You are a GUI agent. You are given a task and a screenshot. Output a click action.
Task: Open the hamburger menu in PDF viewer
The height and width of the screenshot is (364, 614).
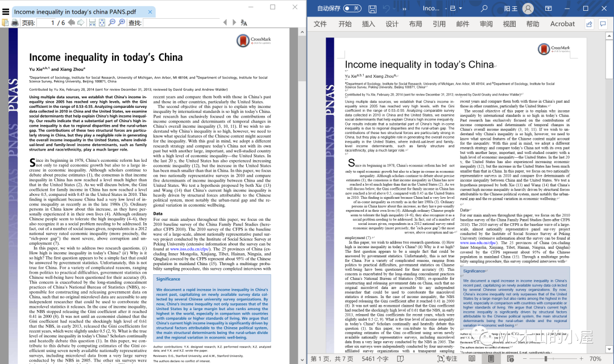pyautogui.click(x=6, y=12)
